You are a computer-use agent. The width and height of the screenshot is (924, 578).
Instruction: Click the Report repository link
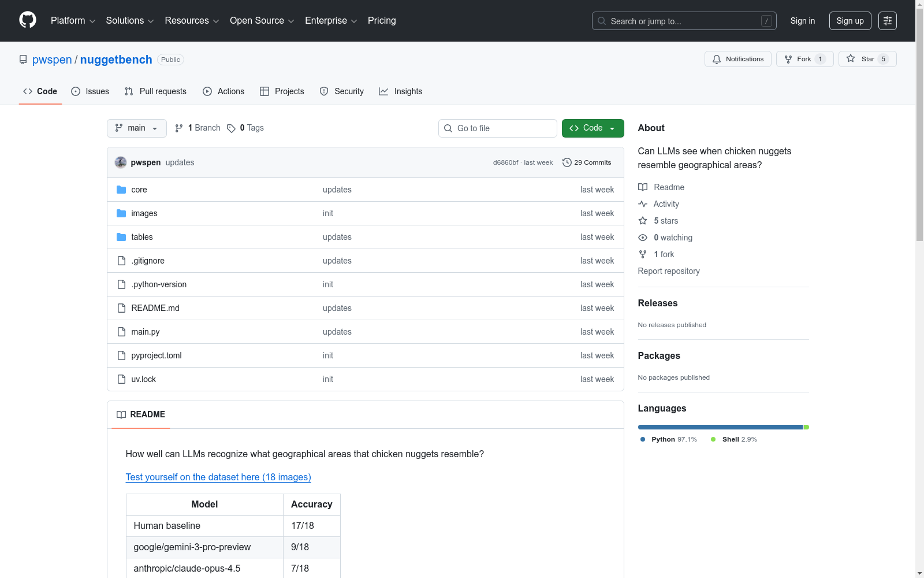[x=669, y=271]
